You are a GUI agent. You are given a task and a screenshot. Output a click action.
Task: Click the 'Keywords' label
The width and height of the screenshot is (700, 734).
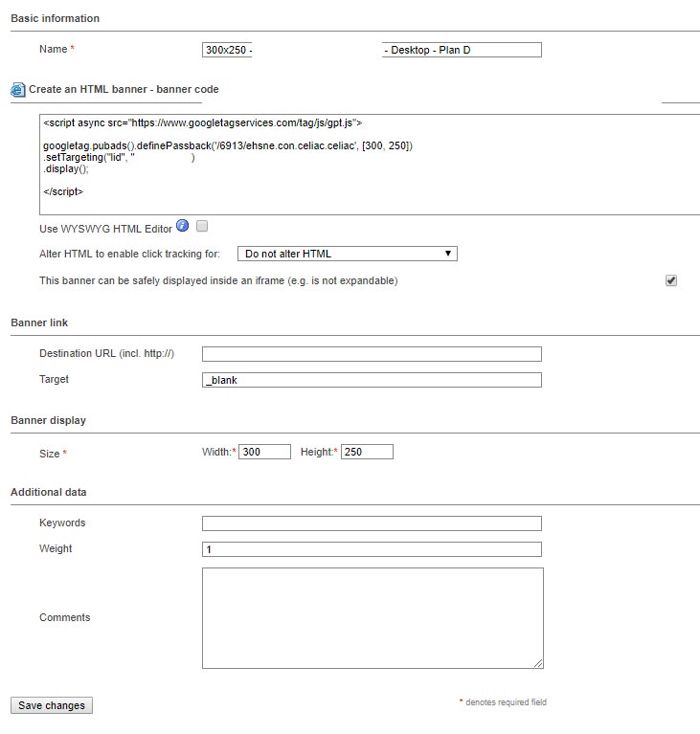[62, 523]
